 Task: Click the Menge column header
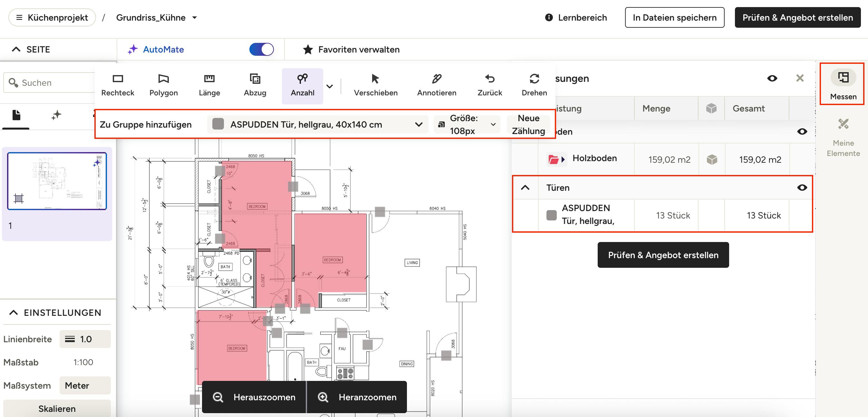(656, 108)
